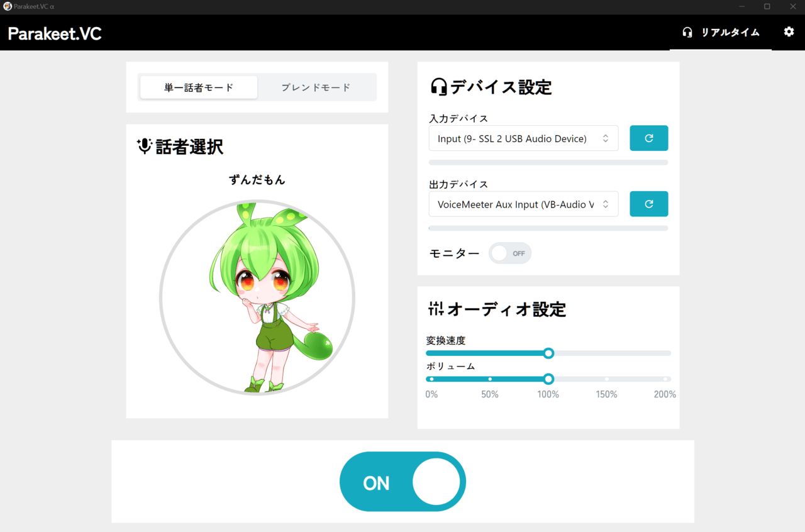805x532 pixels.
Task: Open the 出力デバイス dropdown
Action: (x=523, y=204)
